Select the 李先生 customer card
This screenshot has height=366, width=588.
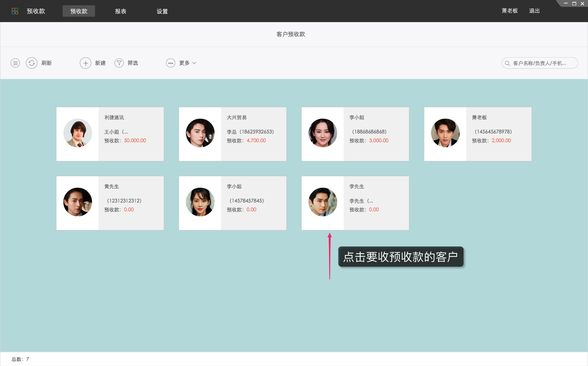click(355, 203)
